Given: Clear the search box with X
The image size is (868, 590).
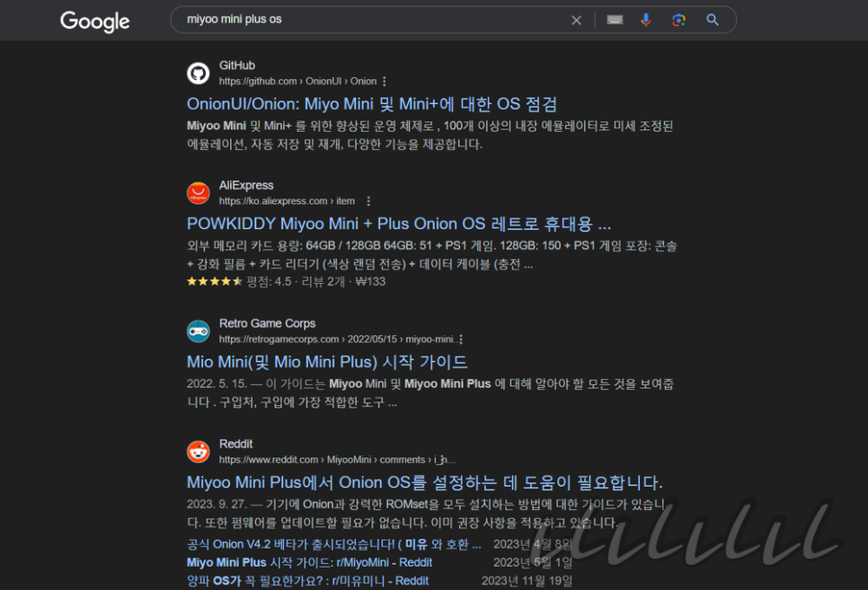Looking at the screenshot, I should pos(576,21).
